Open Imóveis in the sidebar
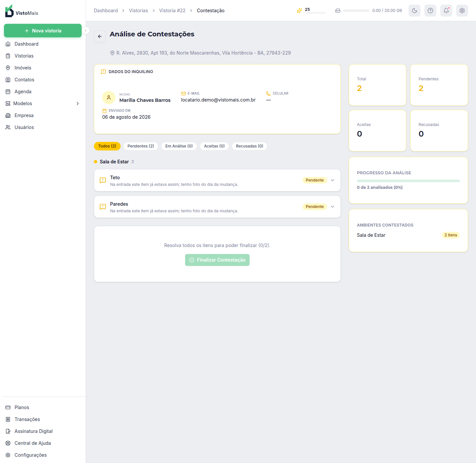The width and height of the screenshot is (476, 463). pos(43,68)
